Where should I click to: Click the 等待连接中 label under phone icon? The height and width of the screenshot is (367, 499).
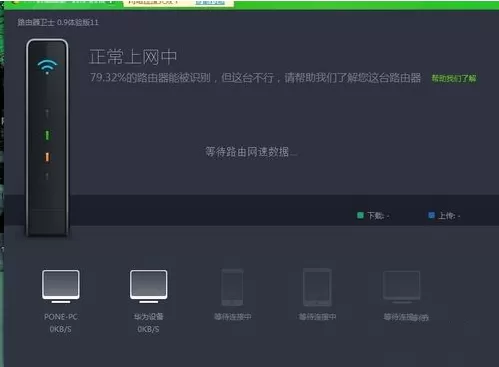pyautogui.click(x=233, y=317)
